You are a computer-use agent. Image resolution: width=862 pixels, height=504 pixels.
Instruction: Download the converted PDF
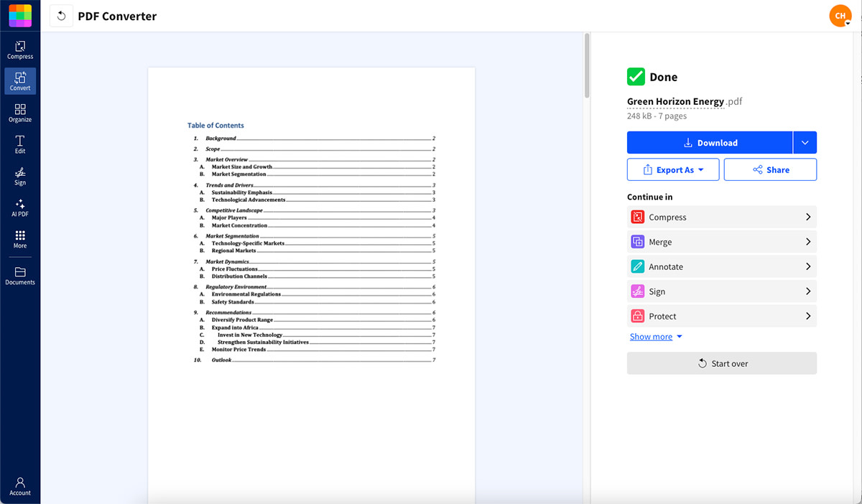coord(709,142)
